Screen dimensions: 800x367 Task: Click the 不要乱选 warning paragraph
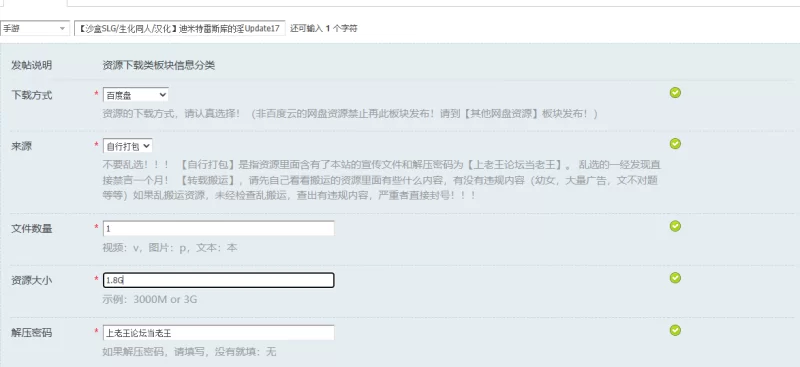[x=382, y=180]
